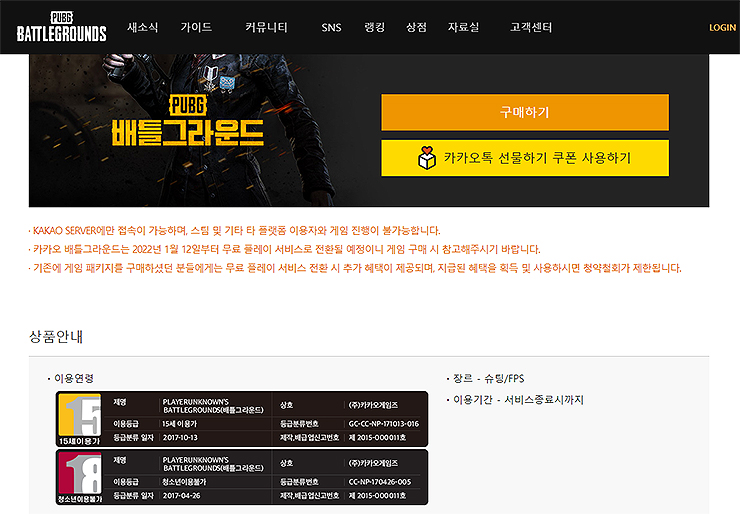Go to the 랭킹 page
Viewport: 740px width, 514px height.
374,27
